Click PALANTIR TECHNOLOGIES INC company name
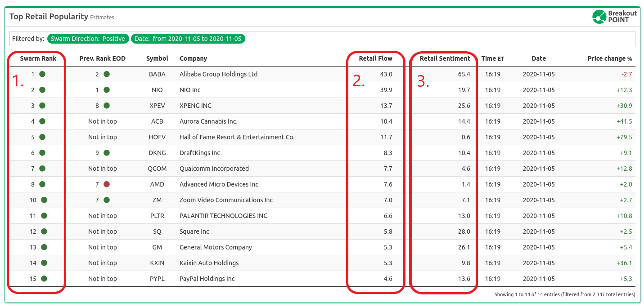Image resolution: width=644 pixels, height=307 pixels. (223, 216)
